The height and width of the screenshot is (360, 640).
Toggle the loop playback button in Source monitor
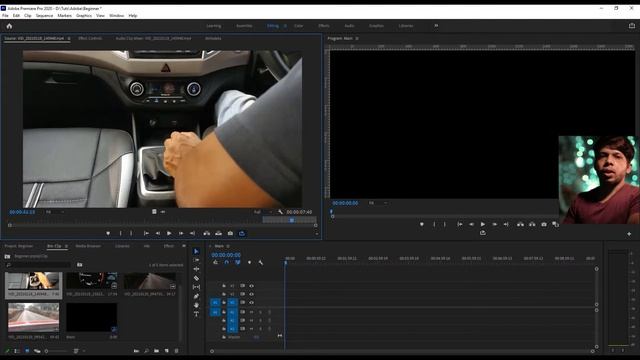pos(242,233)
